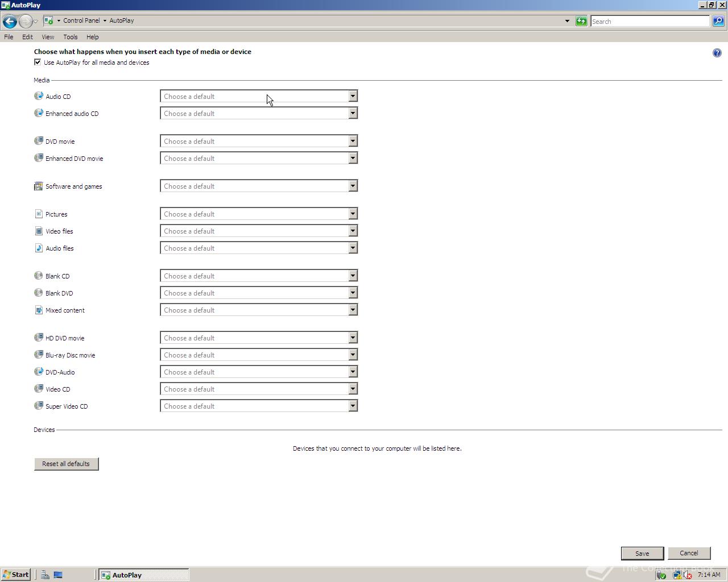This screenshot has width=728, height=582.
Task: Click the Software and games icon
Action: pos(39,186)
